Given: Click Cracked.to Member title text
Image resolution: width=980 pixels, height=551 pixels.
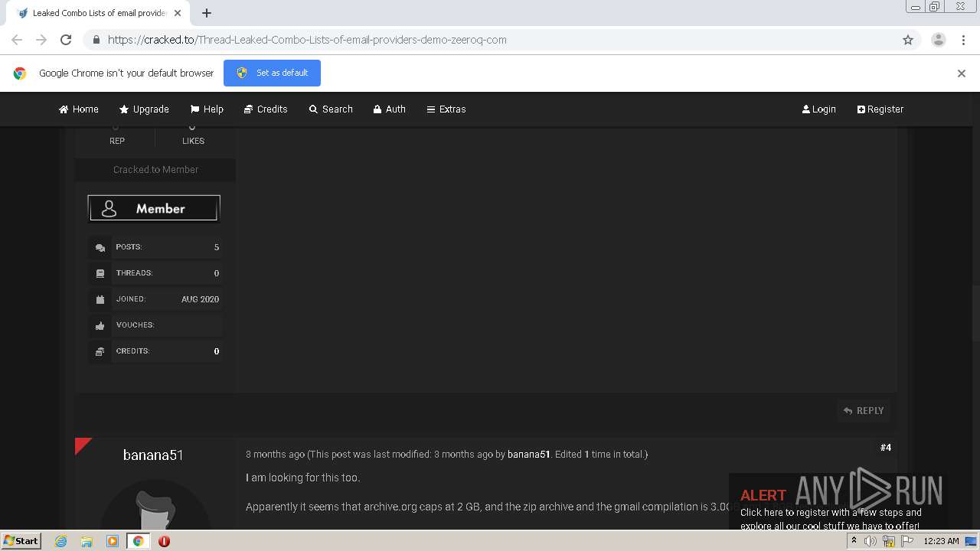Looking at the screenshot, I should pos(155,170).
